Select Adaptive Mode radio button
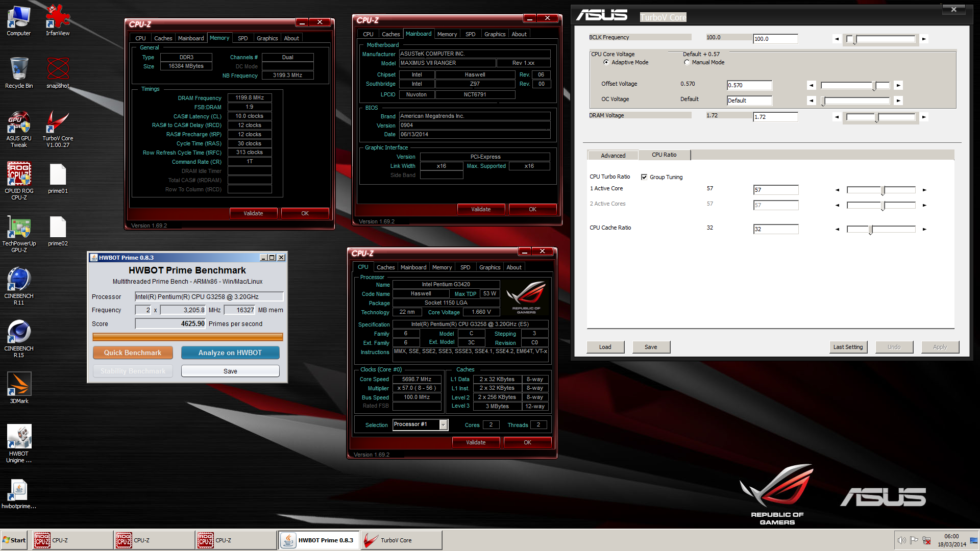The width and height of the screenshot is (980, 551). click(606, 62)
